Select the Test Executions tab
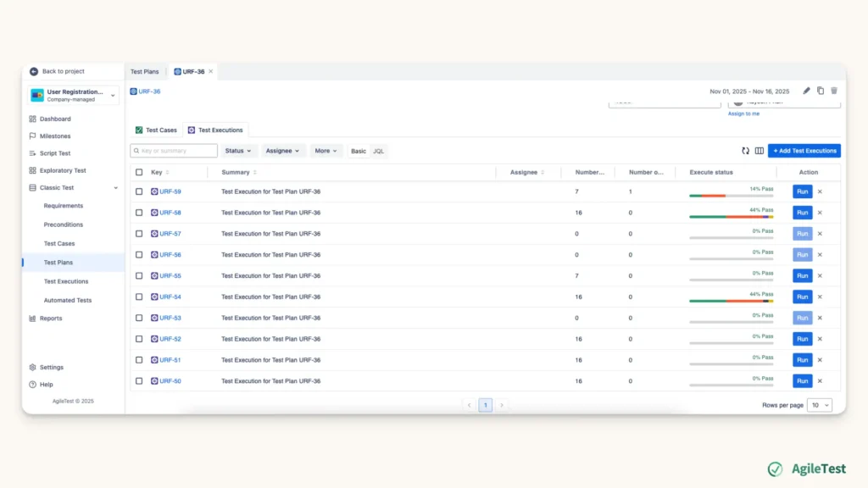The height and width of the screenshot is (488, 868). pos(215,130)
